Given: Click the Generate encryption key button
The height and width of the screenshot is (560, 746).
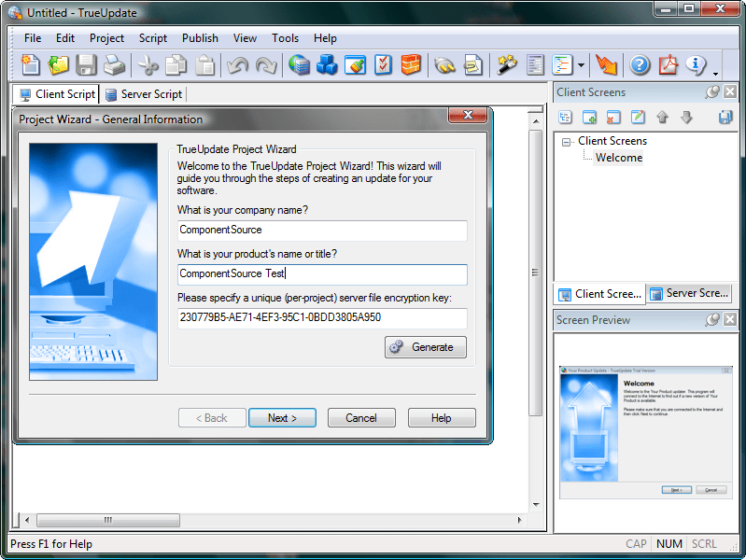Looking at the screenshot, I should coord(426,347).
